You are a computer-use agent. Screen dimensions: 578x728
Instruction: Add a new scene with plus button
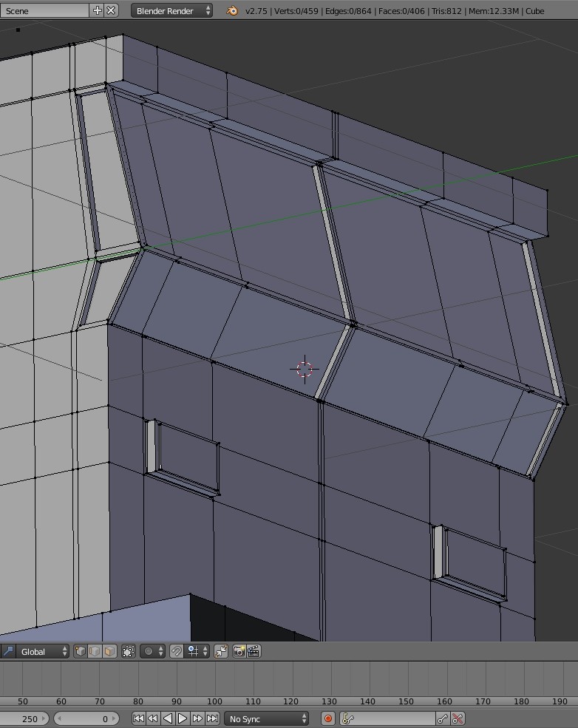coord(97,10)
